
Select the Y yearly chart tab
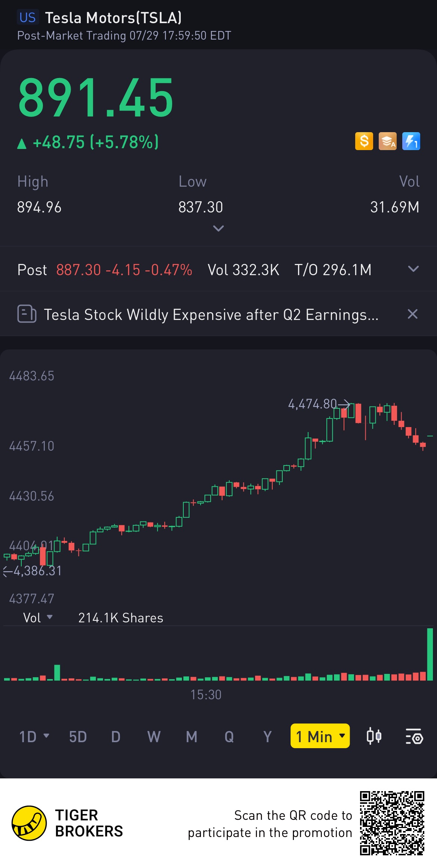(267, 737)
